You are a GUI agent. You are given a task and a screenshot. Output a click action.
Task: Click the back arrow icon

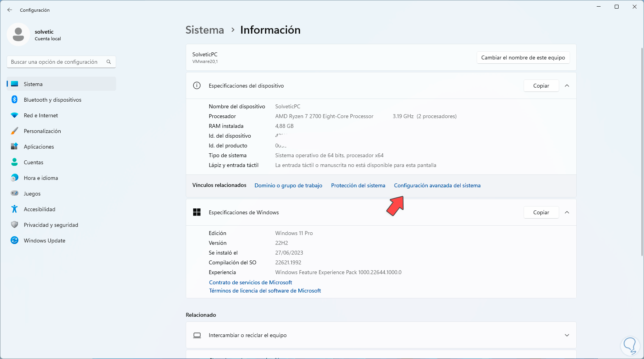point(10,10)
